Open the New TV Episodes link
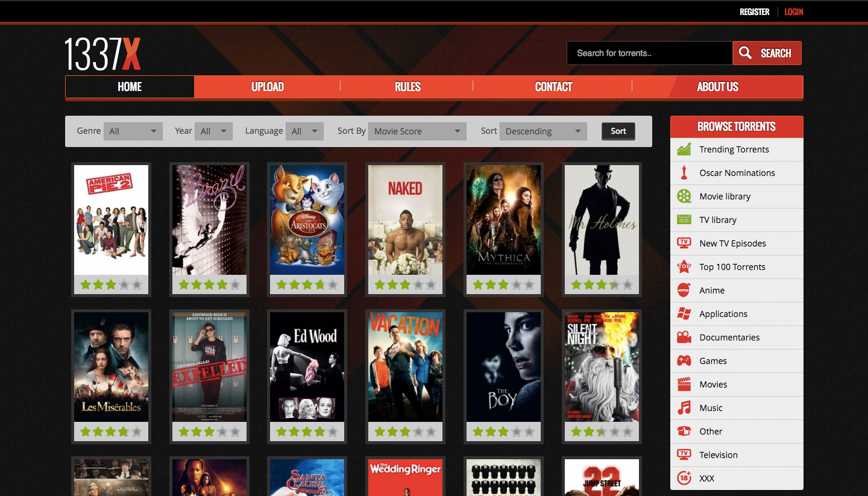 pyautogui.click(x=732, y=243)
